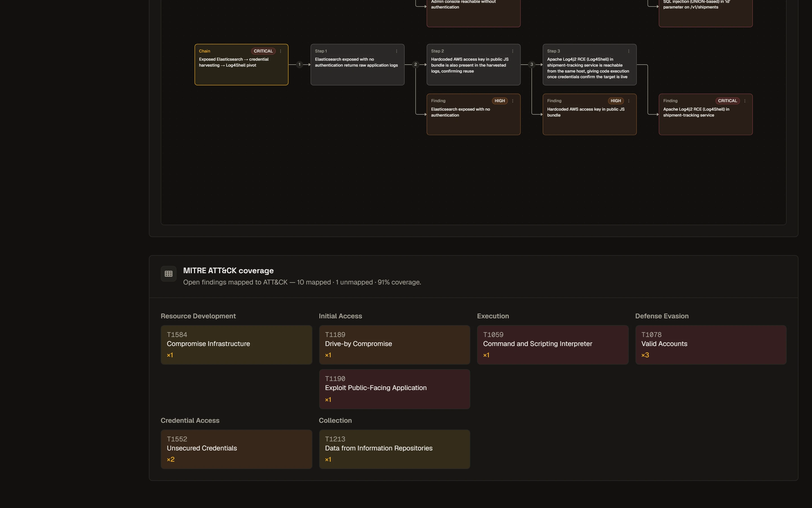Click the Defense Evasion tactic heading
Screen dimensions: 812x508
(x=662, y=316)
